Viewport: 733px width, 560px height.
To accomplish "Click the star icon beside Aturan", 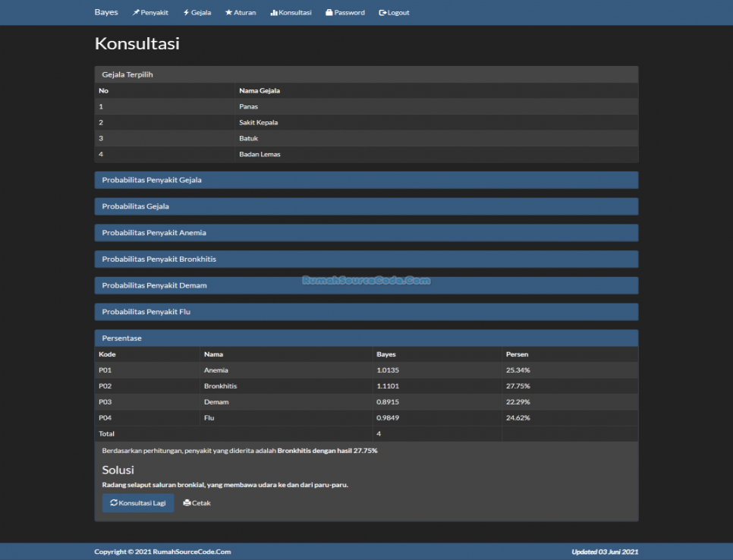I will click(228, 13).
